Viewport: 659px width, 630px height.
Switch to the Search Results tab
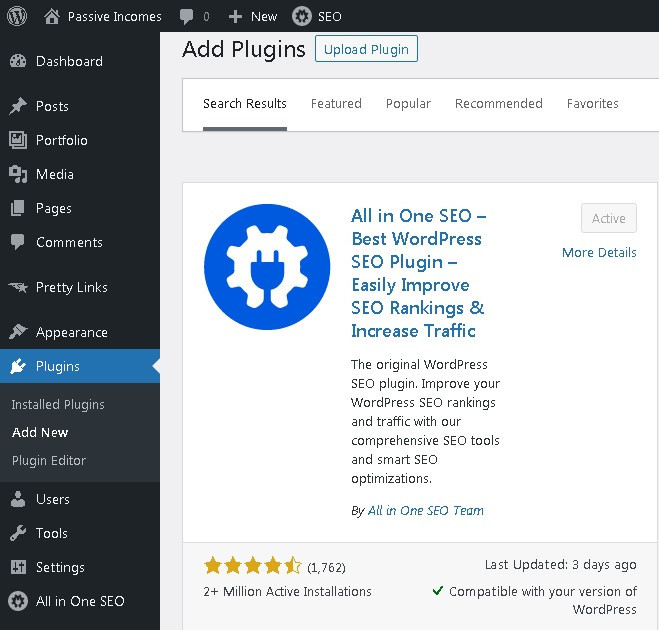pyautogui.click(x=245, y=104)
